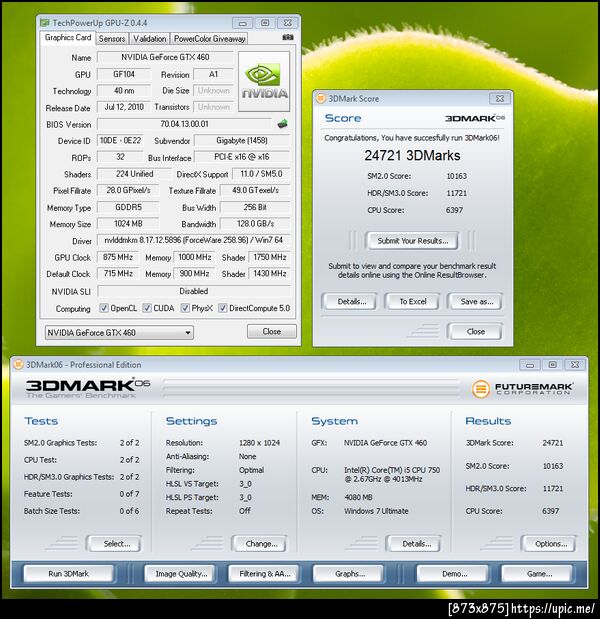Click the 3DMark Score window orange icon

[x=321, y=98]
